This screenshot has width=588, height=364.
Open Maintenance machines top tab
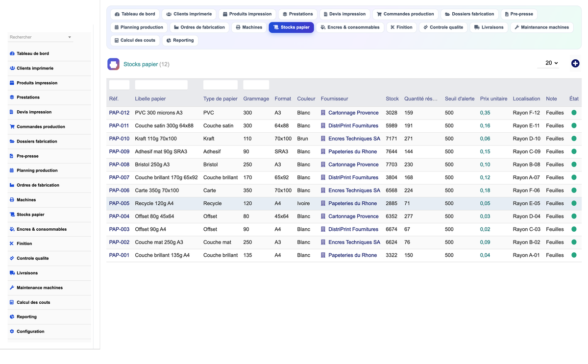pos(541,27)
